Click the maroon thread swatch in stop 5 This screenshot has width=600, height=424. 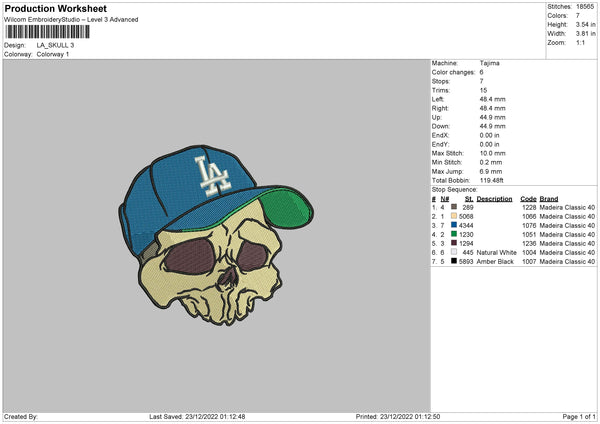click(x=454, y=243)
